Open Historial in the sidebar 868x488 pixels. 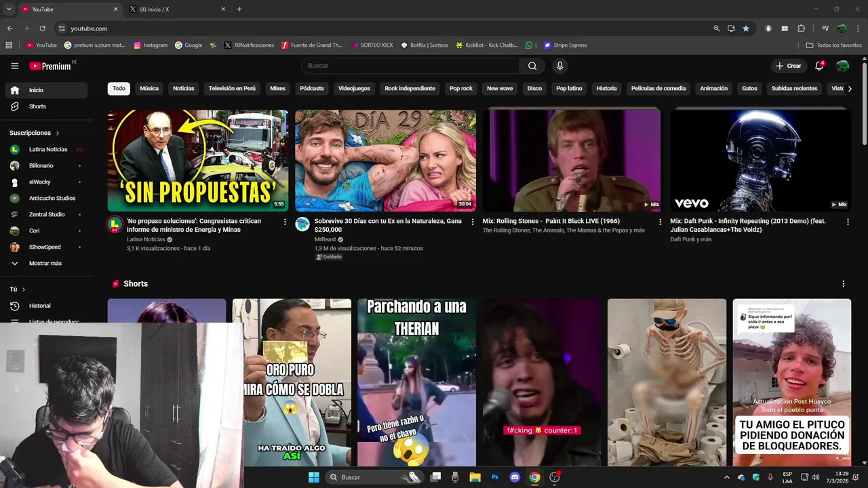(x=46, y=306)
